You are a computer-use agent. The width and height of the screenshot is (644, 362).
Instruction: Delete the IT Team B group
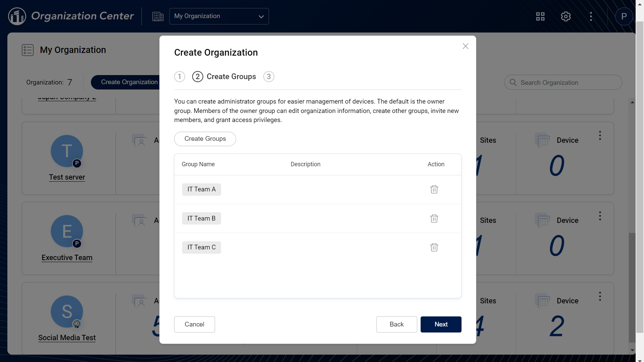click(x=434, y=219)
